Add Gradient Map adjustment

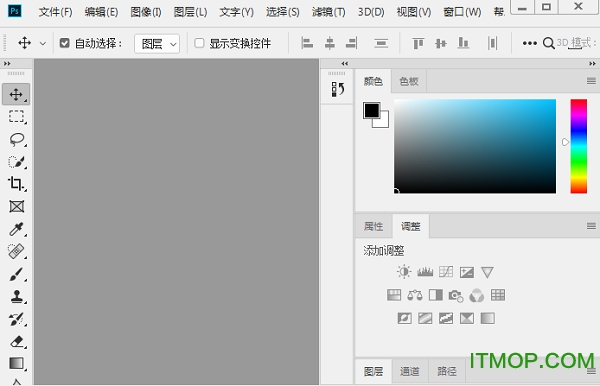tap(488, 318)
